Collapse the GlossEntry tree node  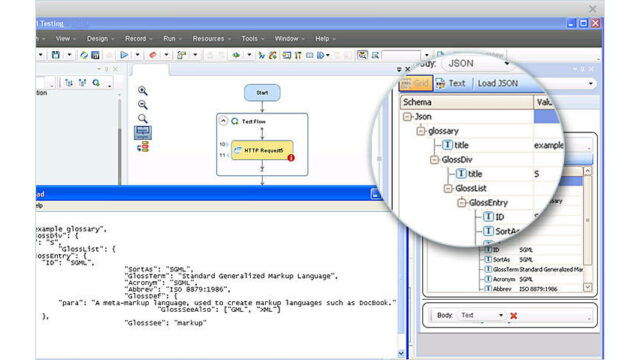point(461,202)
